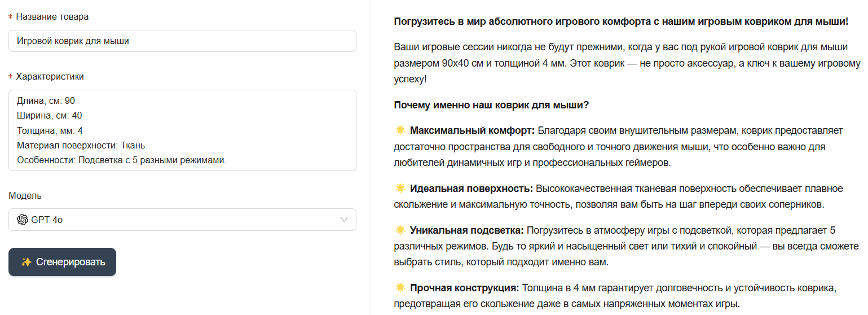
Task: Click the Модель field label
Action: point(25,195)
